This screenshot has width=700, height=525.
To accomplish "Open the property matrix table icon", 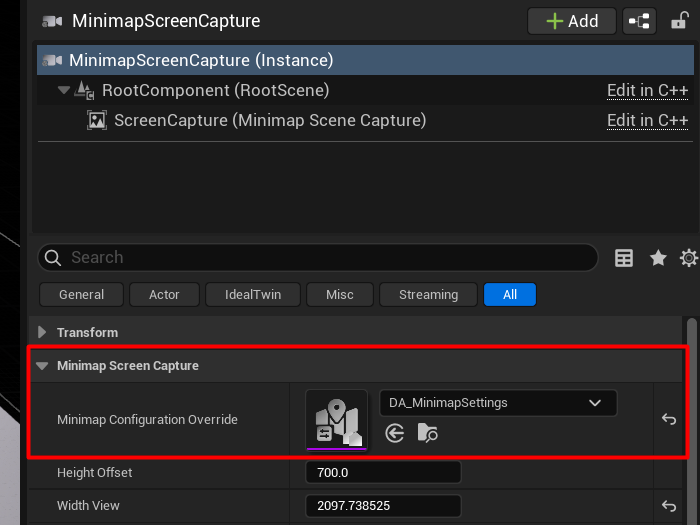I will click(x=624, y=258).
